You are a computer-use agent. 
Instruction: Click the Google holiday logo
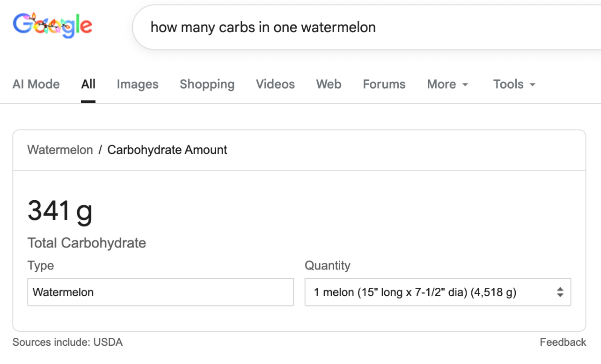(x=52, y=26)
